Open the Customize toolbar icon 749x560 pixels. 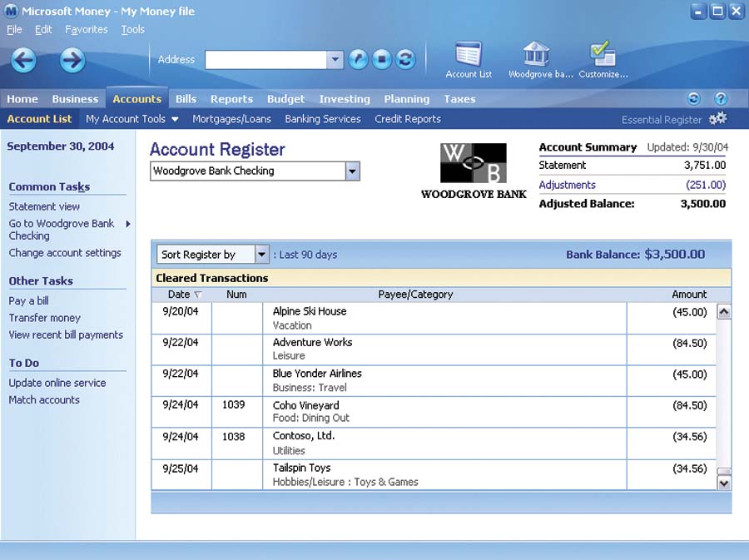pos(603,60)
